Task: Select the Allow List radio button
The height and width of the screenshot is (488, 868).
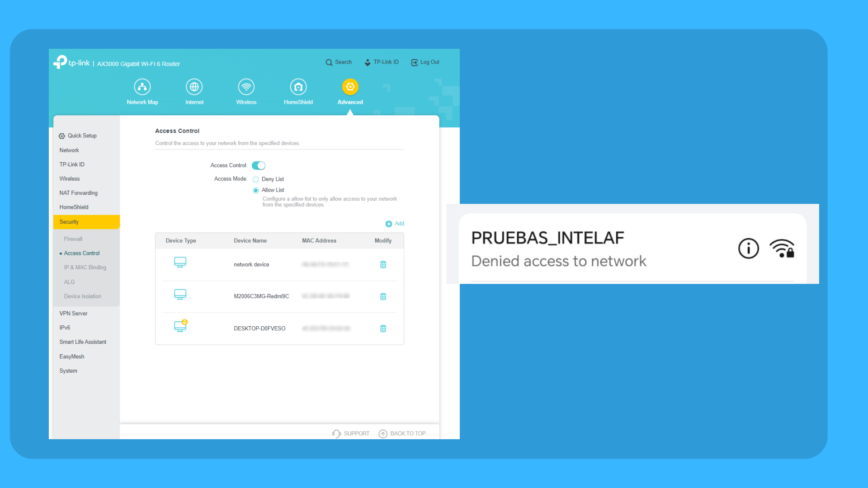Action: (x=256, y=190)
